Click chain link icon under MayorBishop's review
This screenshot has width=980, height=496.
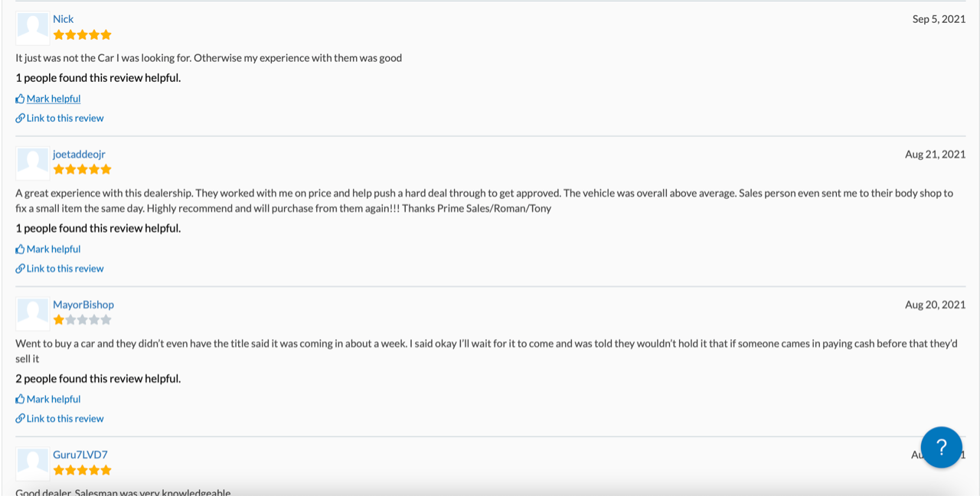tap(20, 419)
